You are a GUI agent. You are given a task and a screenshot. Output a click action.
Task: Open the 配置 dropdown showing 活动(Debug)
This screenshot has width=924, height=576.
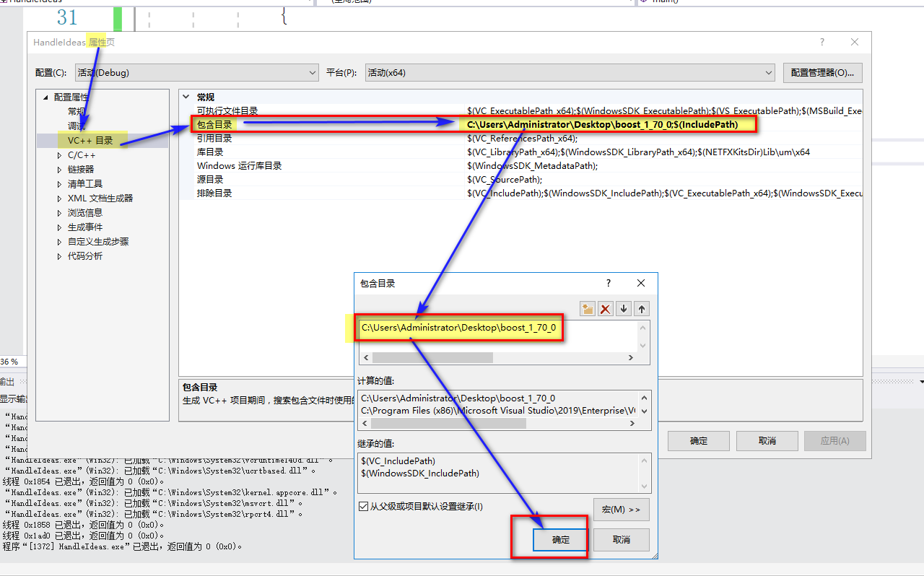point(196,72)
